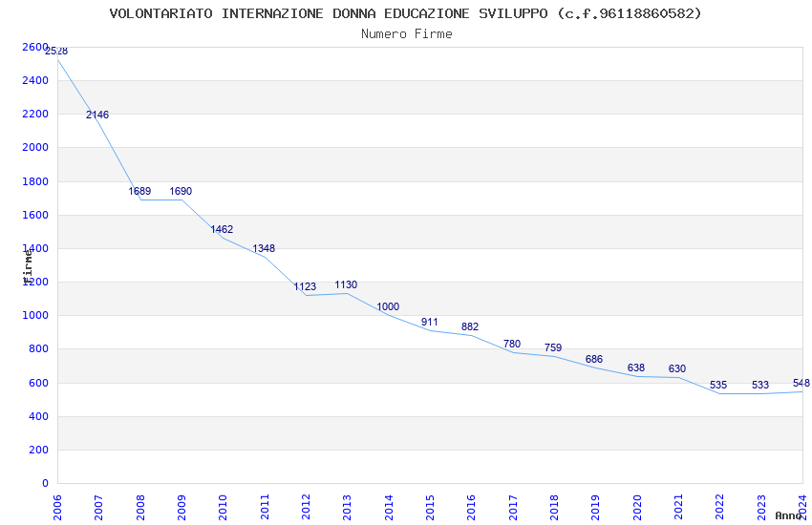The image size is (812, 525).
Task: Click x-axis year 2014
Action: pos(389,508)
